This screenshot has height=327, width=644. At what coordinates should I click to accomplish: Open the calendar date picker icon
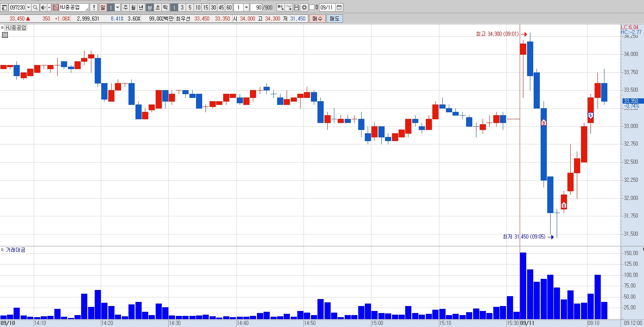(339, 7)
